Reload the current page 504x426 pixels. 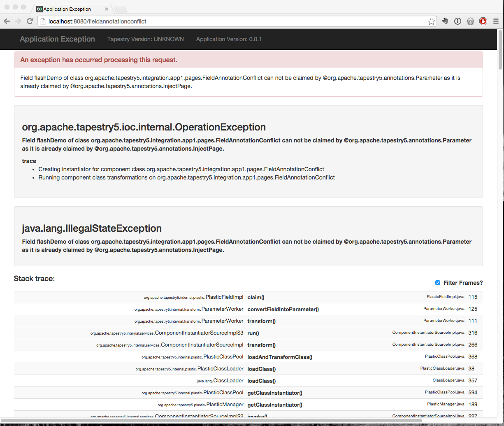click(x=30, y=21)
